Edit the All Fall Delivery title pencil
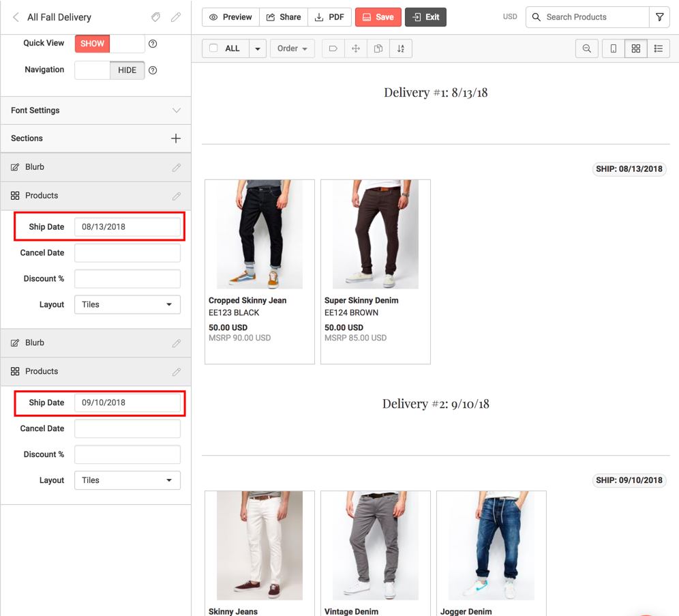 pyautogui.click(x=176, y=17)
